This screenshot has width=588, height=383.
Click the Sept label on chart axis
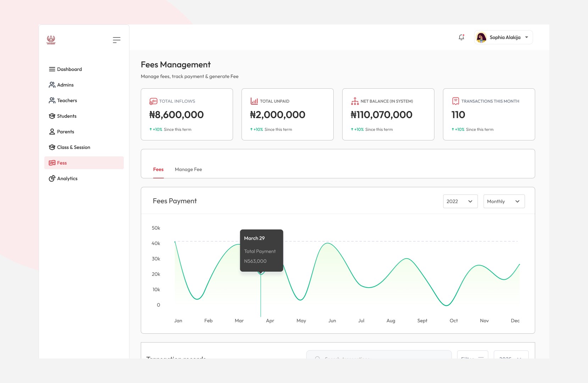tap(422, 321)
